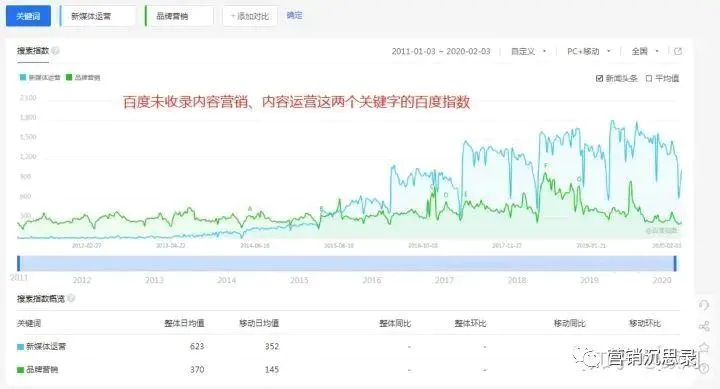Image resolution: width=720 pixels, height=389 pixels.
Task: Click the question-mark help icon in right sidebar
Action: pyautogui.click(x=703, y=368)
